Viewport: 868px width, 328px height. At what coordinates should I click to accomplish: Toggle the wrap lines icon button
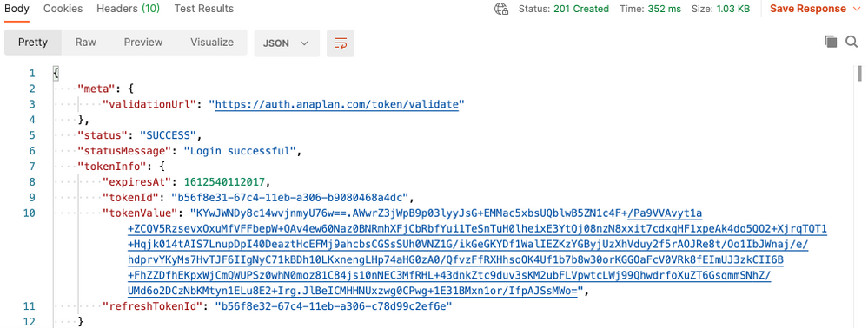point(341,43)
